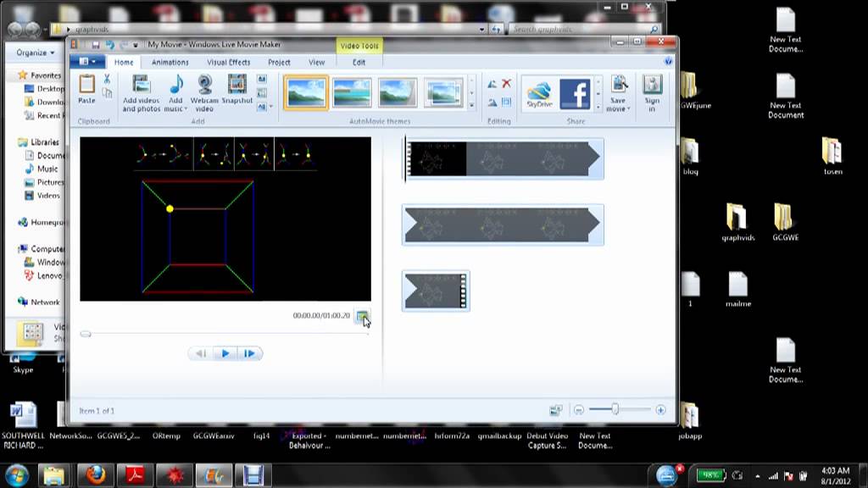Open Firefox from the taskbar

[95, 475]
